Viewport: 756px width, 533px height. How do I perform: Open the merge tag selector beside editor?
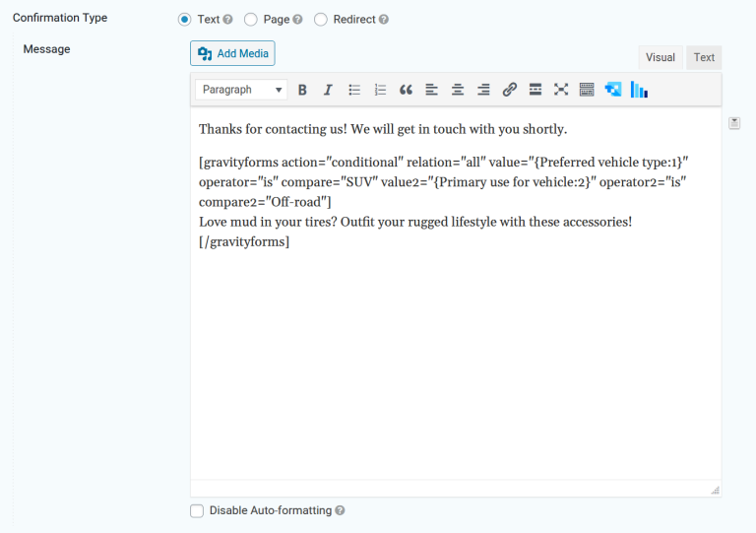(734, 123)
